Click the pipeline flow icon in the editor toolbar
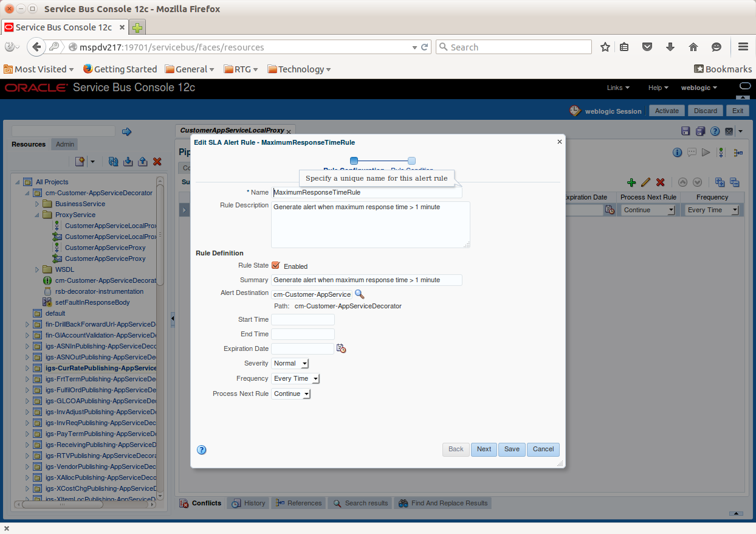756x534 pixels. point(721,152)
